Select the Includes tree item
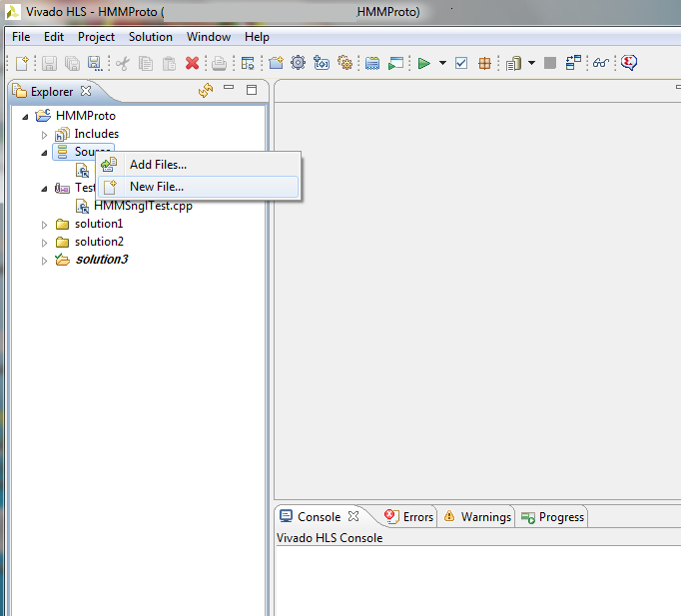The image size is (681, 616). pos(97,134)
